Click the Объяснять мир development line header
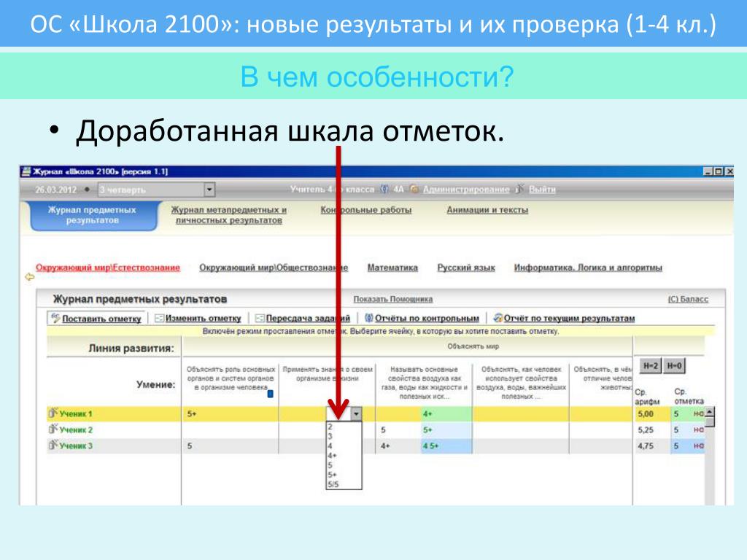Viewport: 747px width, 560px height. (473, 346)
